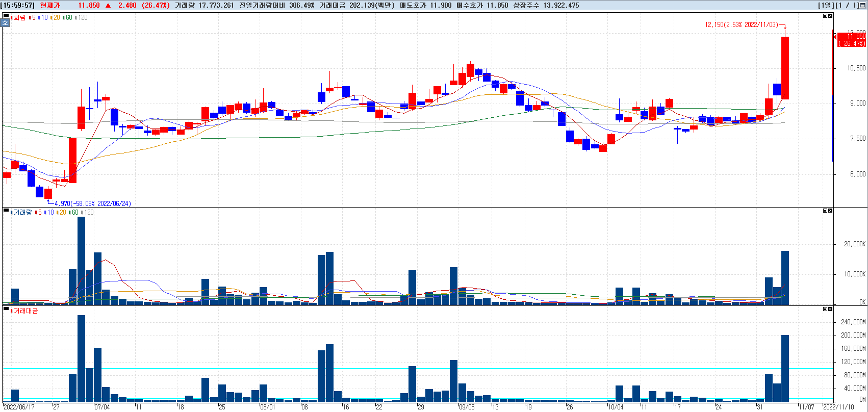Image resolution: width=868 pixels, height=412 pixels.
Task: Click the 07/04 date axis label
Action: tap(102, 407)
